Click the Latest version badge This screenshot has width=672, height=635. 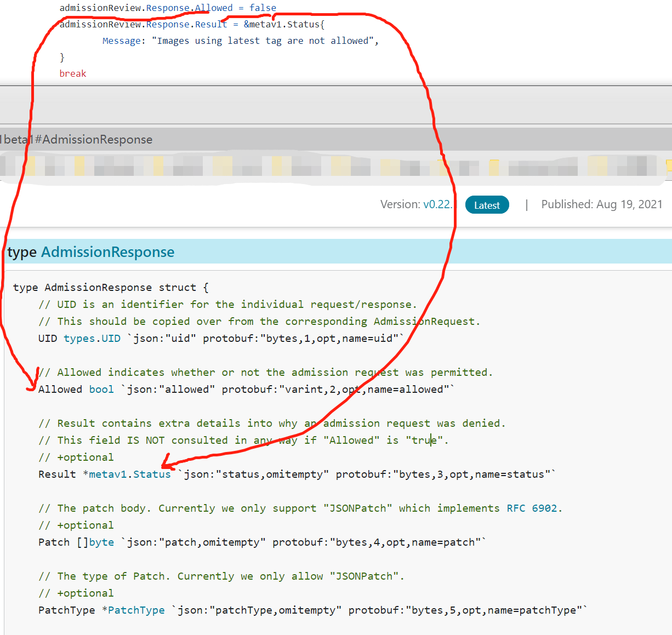pyautogui.click(x=487, y=205)
